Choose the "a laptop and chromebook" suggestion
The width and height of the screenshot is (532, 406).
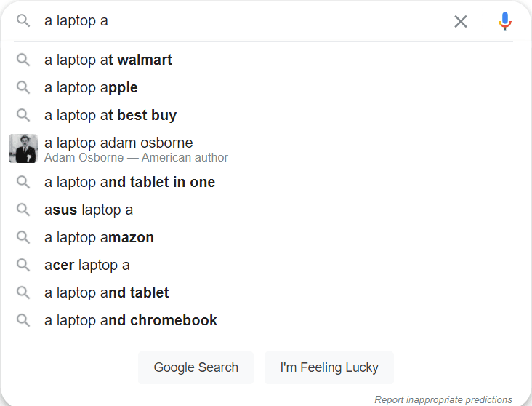pyautogui.click(x=130, y=320)
